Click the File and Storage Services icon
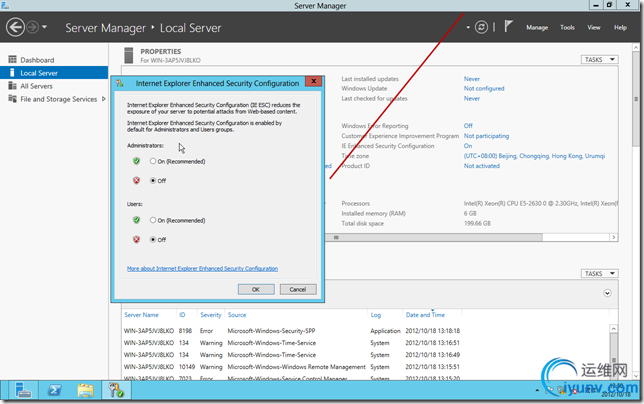Viewport: 644px width, 404px height. (12, 99)
